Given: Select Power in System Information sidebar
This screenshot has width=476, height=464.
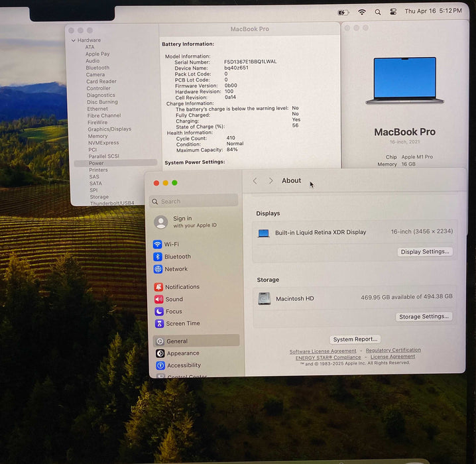Looking at the screenshot, I should coord(115,163).
